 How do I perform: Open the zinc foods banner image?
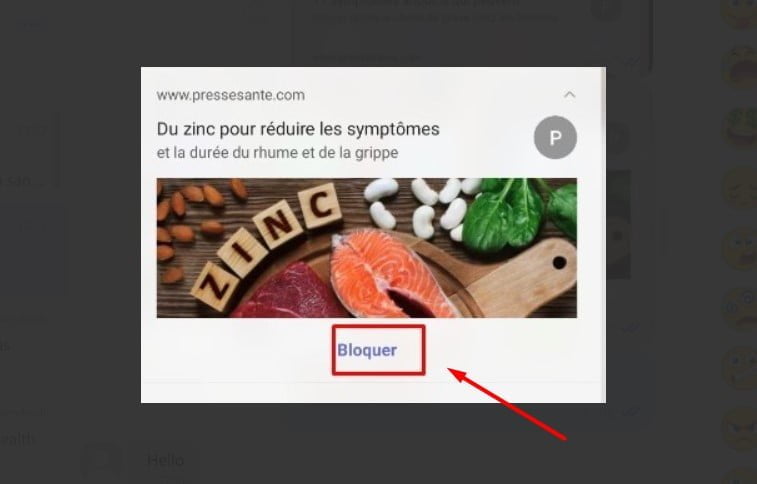point(366,248)
